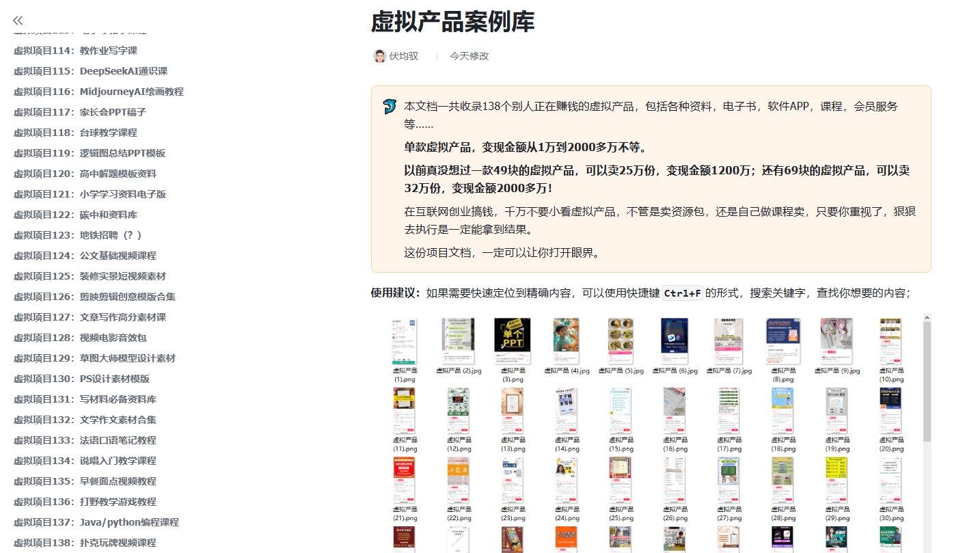
Task: Select 虚拟项目130：PS设计素材模版
Action: tap(81, 379)
